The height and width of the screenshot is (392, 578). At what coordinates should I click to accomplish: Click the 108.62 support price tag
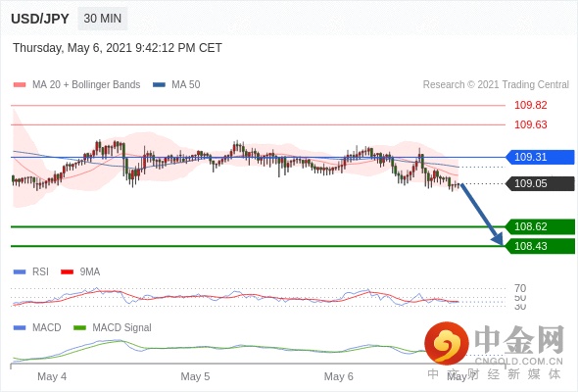pos(539,226)
